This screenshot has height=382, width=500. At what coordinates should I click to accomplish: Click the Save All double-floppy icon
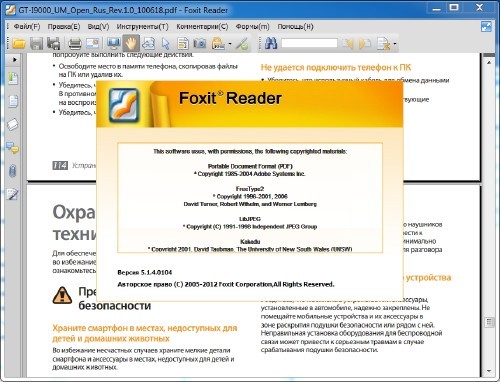(x=53, y=44)
